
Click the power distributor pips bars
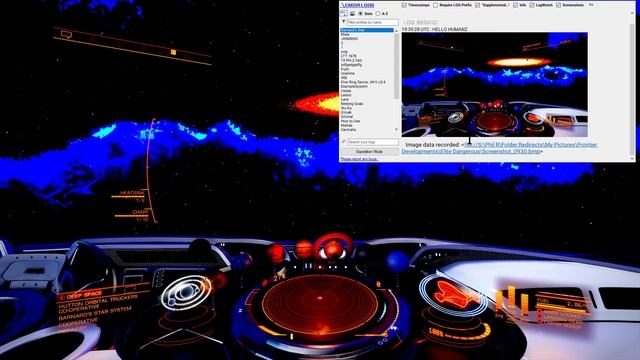coord(511,300)
